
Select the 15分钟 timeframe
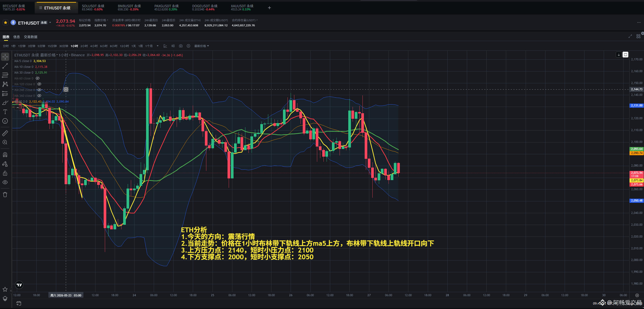pos(52,46)
